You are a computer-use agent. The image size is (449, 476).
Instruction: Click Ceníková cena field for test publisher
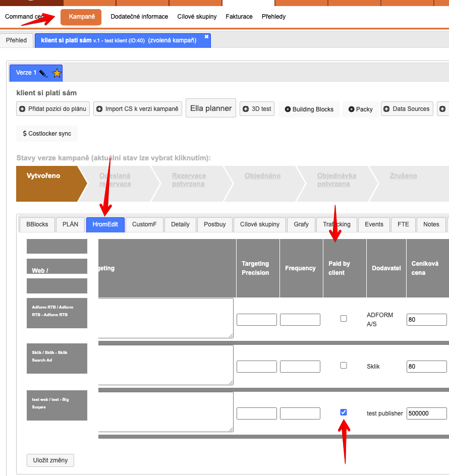coord(426,413)
